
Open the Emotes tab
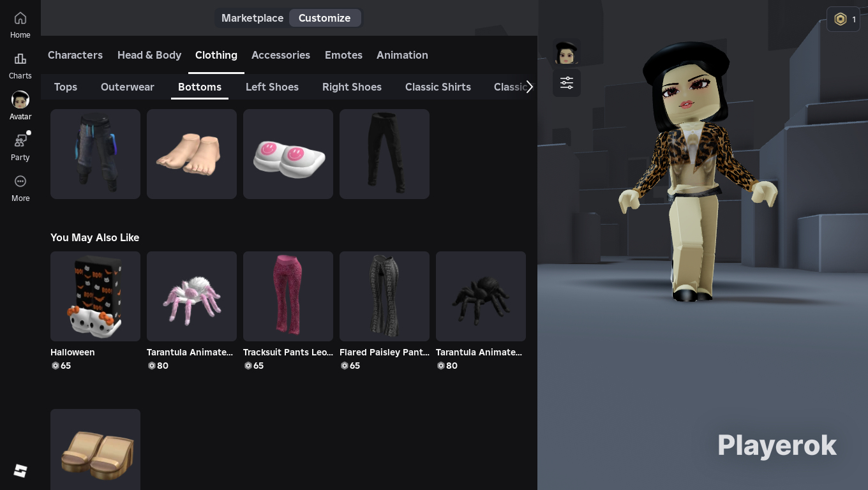coord(343,55)
